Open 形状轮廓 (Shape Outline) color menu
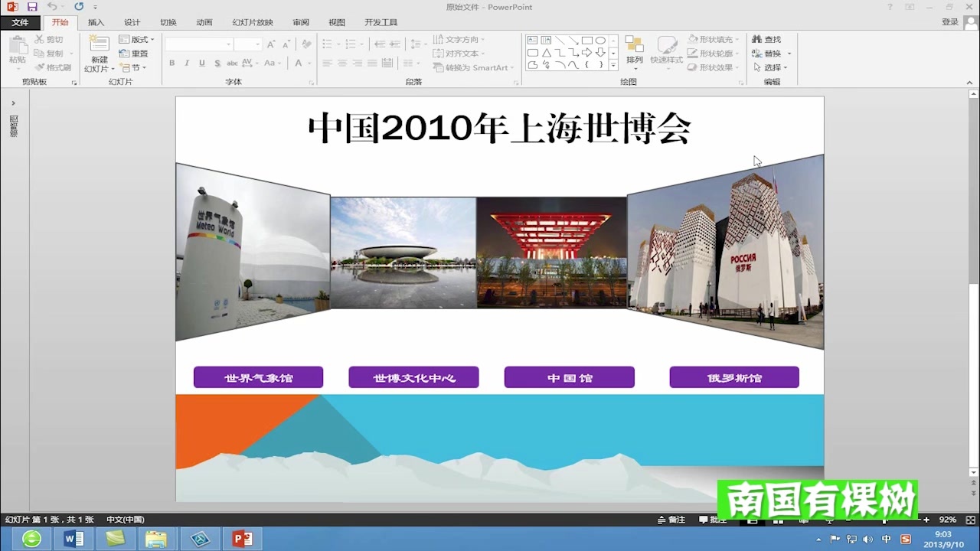The image size is (980, 551). (x=714, y=54)
